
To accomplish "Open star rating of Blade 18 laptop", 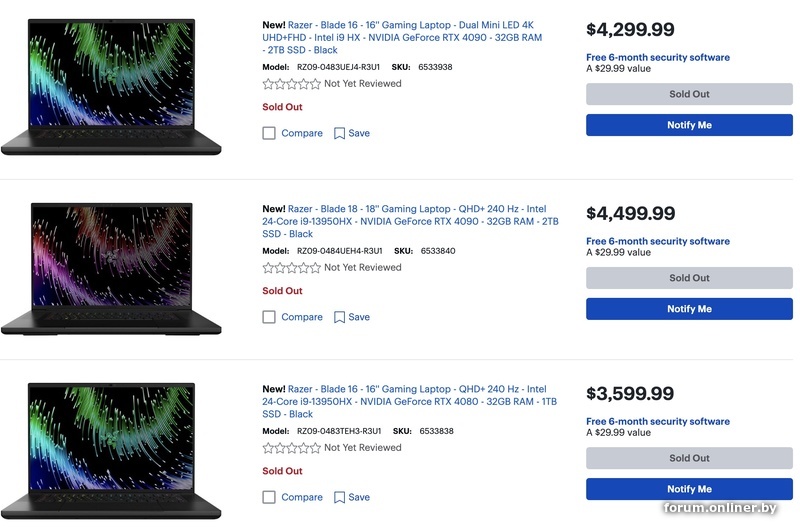I will click(x=291, y=268).
